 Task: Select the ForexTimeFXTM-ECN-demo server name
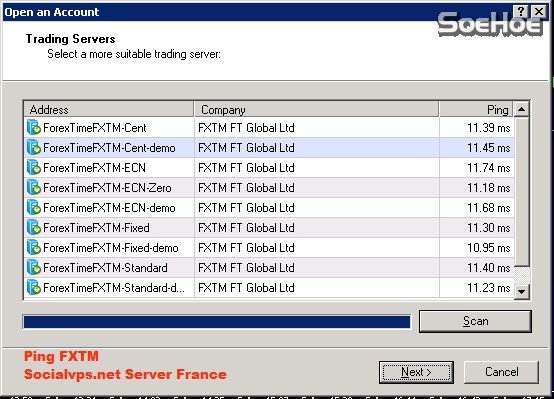pyautogui.click(x=109, y=208)
